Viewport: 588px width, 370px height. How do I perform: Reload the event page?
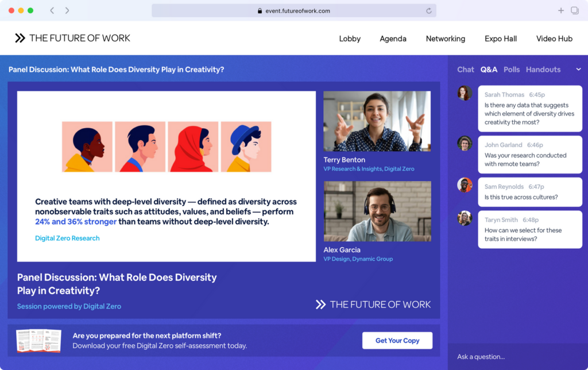pyautogui.click(x=429, y=10)
